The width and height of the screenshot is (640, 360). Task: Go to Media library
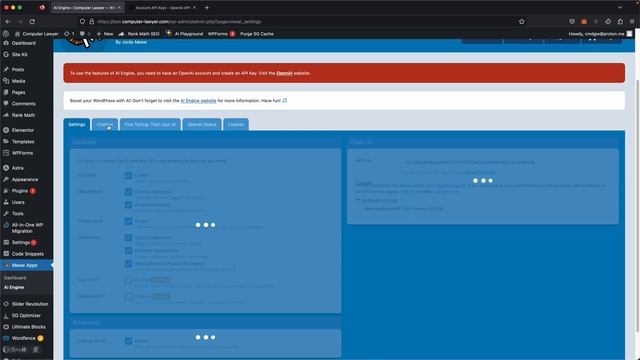pyautogui.click(x=18, y=81)
